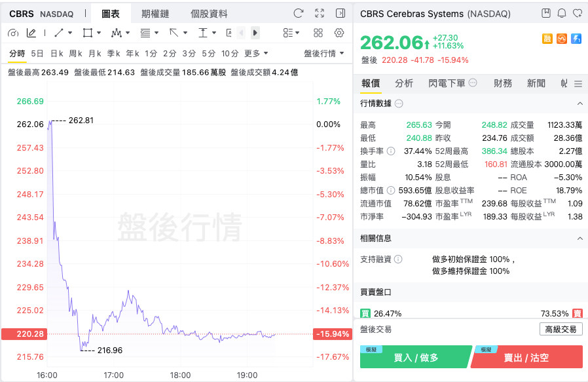Select the 周k timeframe

[76, 54]
